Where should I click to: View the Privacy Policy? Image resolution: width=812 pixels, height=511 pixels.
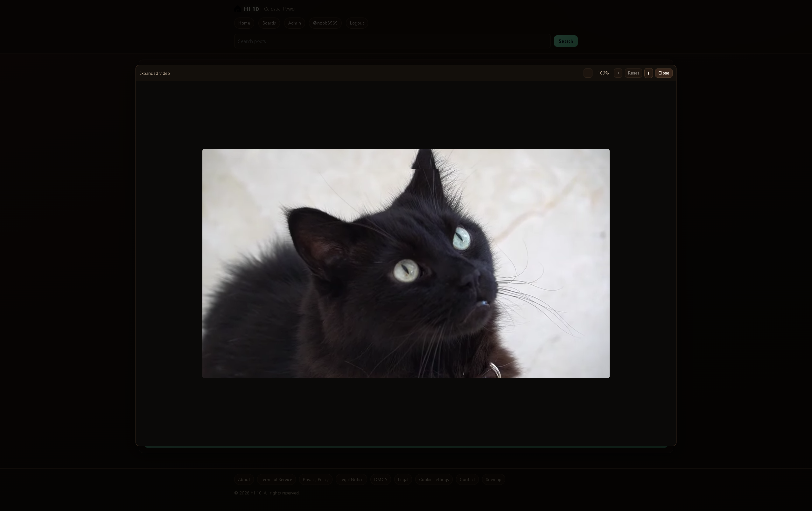click(x=315, y=479)
